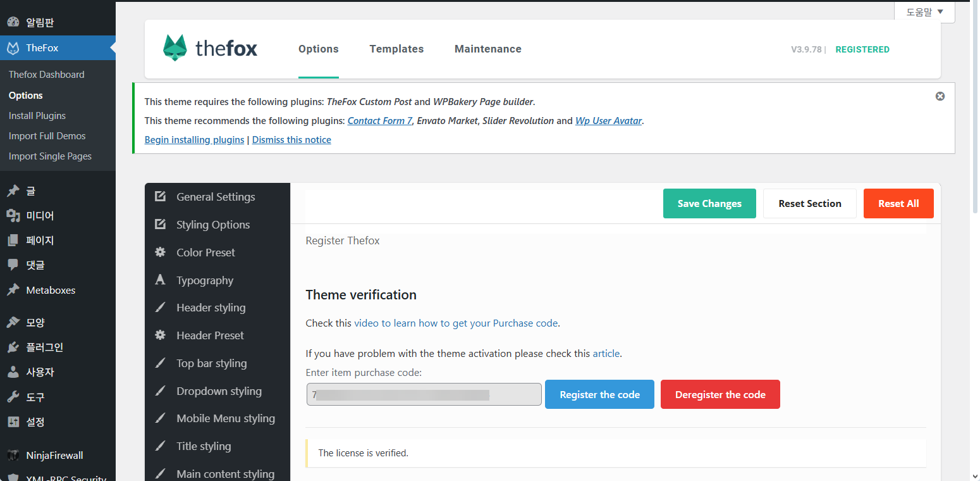This screenshot has width=980, height=481.
Task: Click the Reset All button
Action: [x=898, y=203]
